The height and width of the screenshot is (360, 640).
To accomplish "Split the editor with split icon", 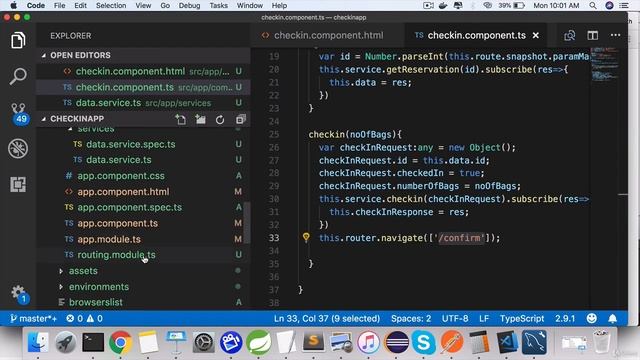I will click(592, 36).
